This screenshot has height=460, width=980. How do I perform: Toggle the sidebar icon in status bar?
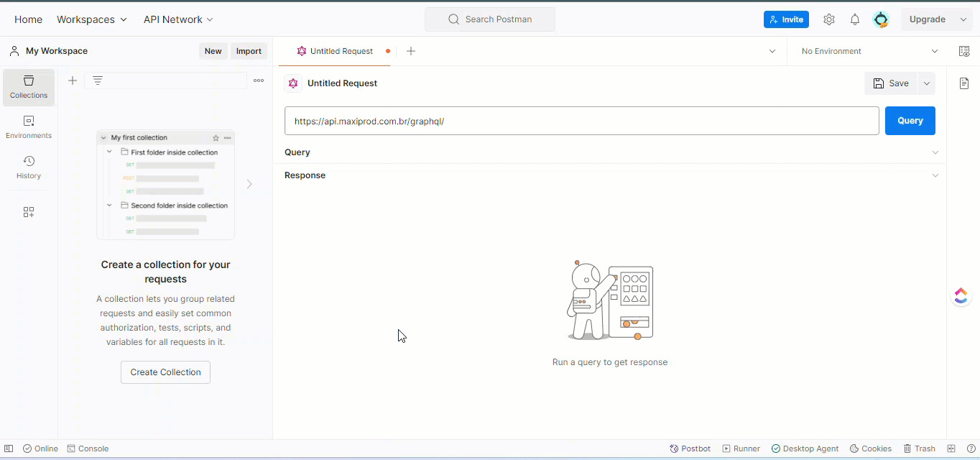[x=9, y=448]
